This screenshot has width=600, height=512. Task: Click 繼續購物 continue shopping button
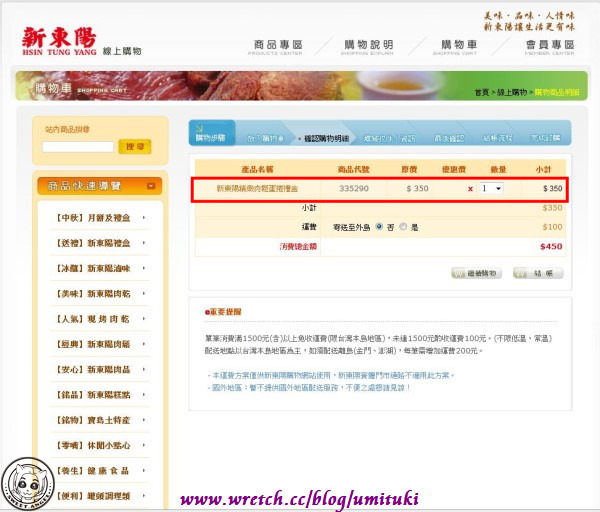pyautogui.click(x=476, y=273)
